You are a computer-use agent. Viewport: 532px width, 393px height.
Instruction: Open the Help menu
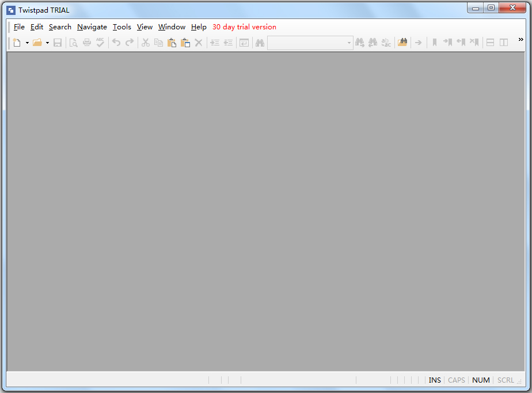(199, 27)
